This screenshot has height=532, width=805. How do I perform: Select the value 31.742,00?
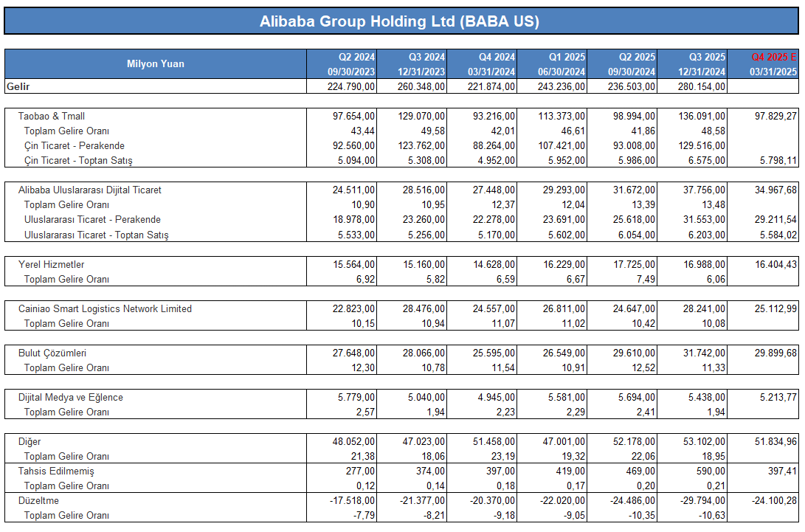(x=705, y=353)
